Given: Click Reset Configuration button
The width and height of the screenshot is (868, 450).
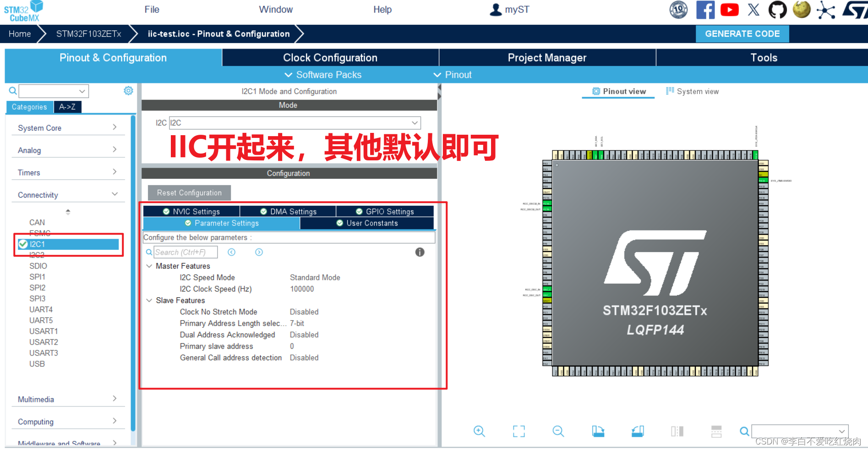Looking at the screenshot, I should 189,193.
